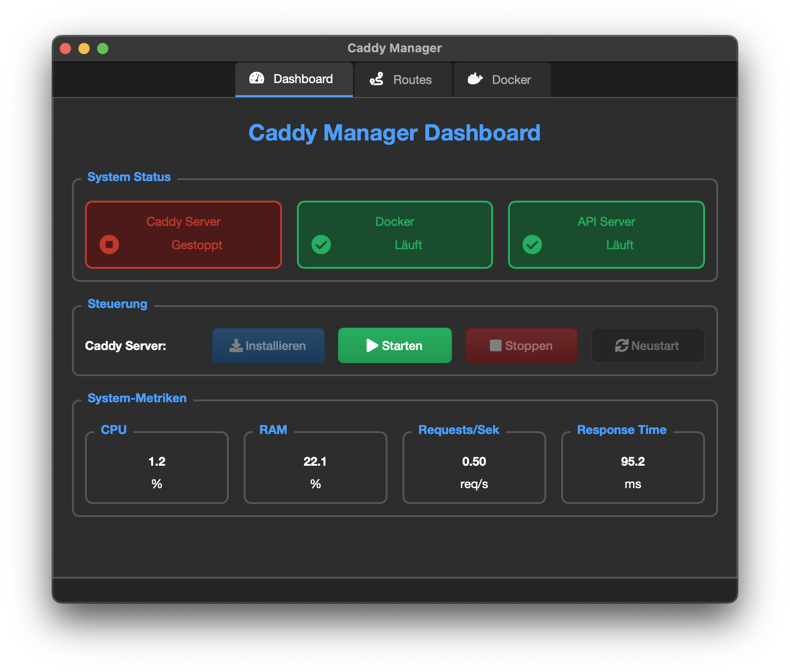Click the green checkmark in the API Server card

click(x=532, y=245)
